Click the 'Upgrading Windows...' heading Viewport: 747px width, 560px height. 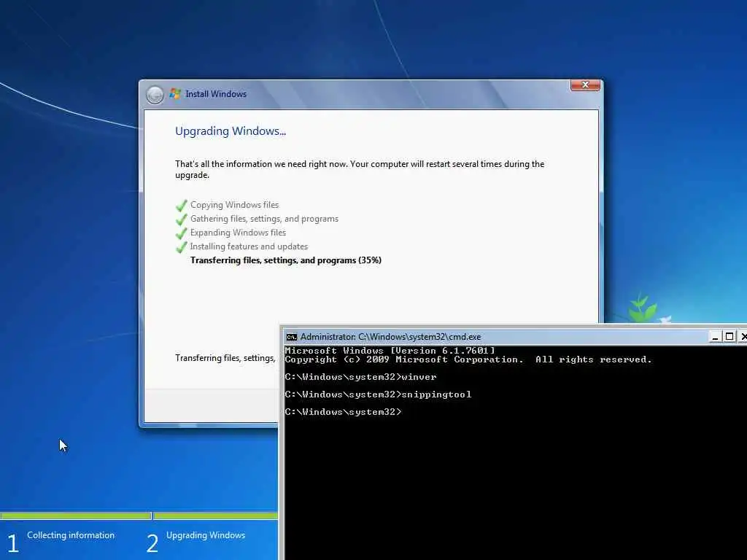231,131
